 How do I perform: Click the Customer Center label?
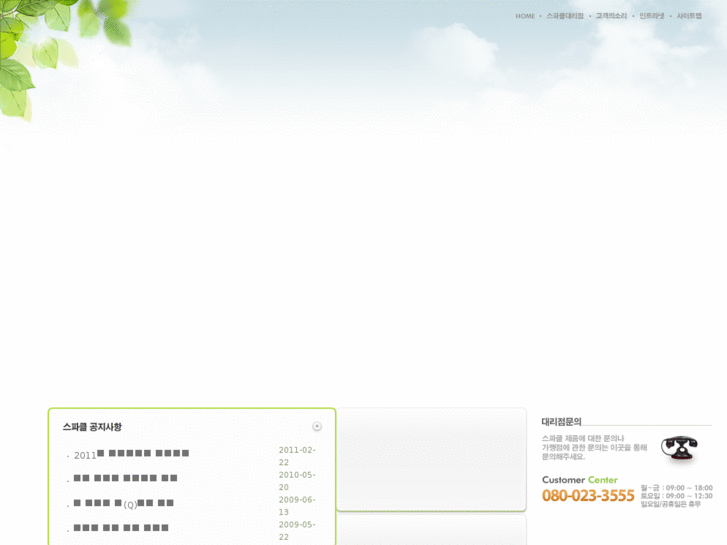pos(580,480)
